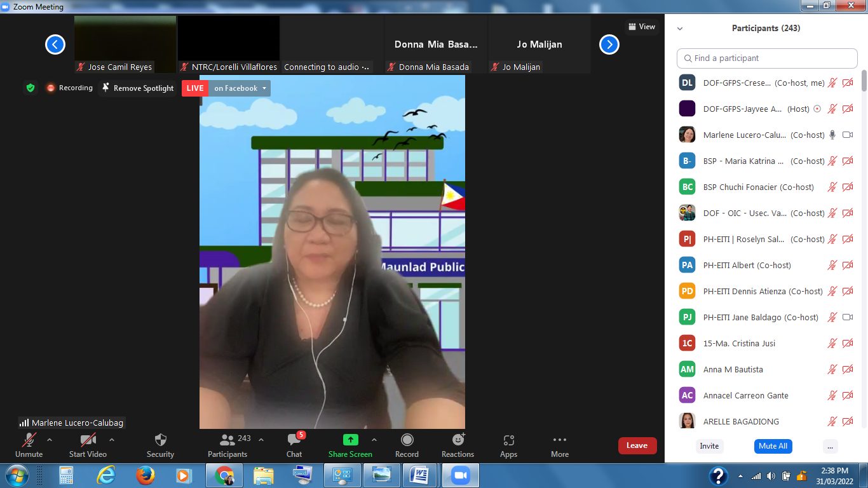The height and width of the screenshot is (488, 868).
Task: Open the More options ellipsis icon
Action: [560, 440]
